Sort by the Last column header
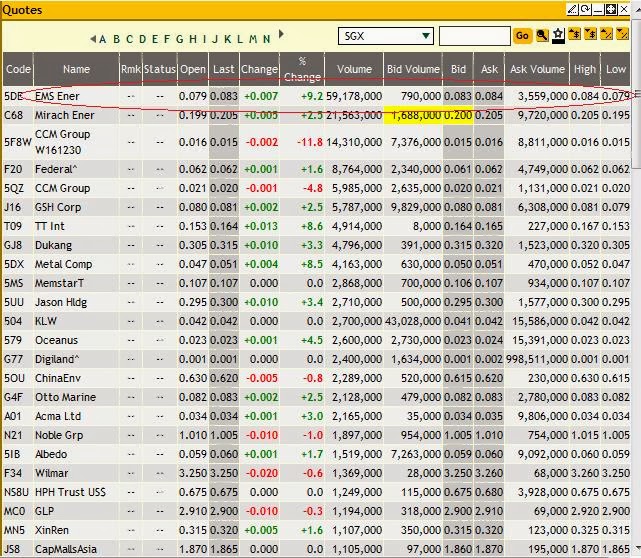 pos(224,69)
